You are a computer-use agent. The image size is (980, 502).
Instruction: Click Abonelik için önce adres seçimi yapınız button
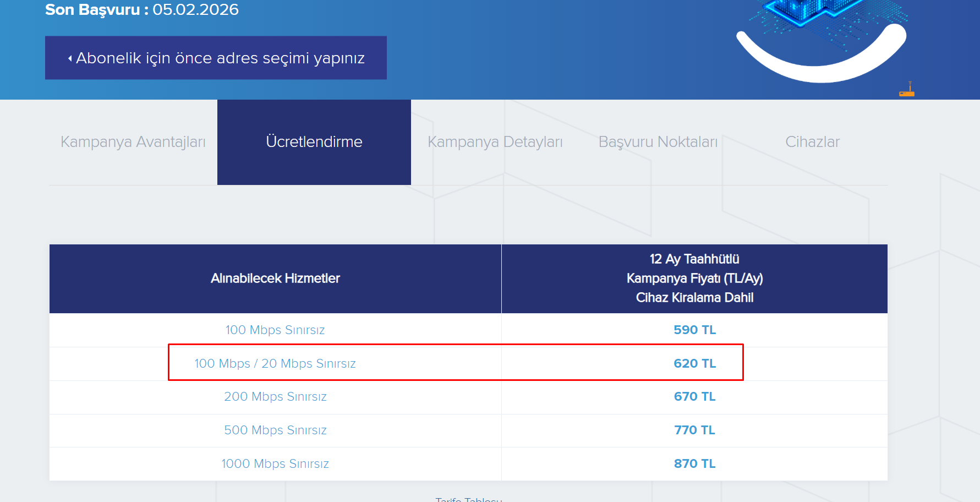click(216, 58)
